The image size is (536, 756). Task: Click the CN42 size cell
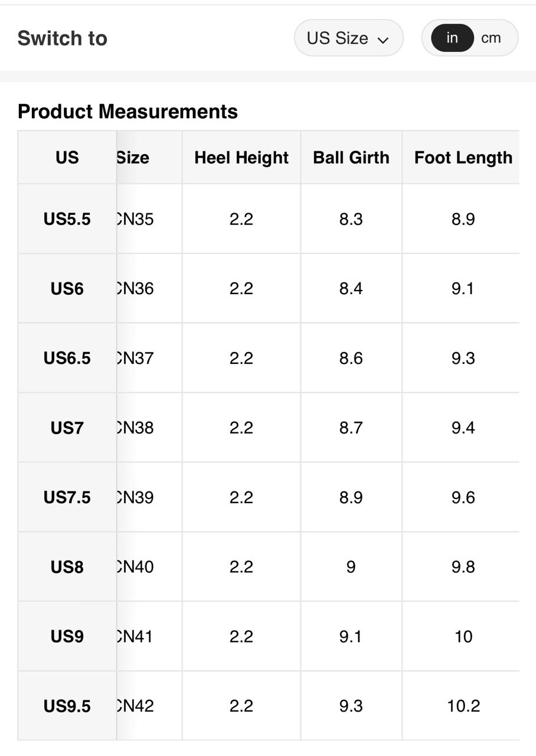pos(137,706)
